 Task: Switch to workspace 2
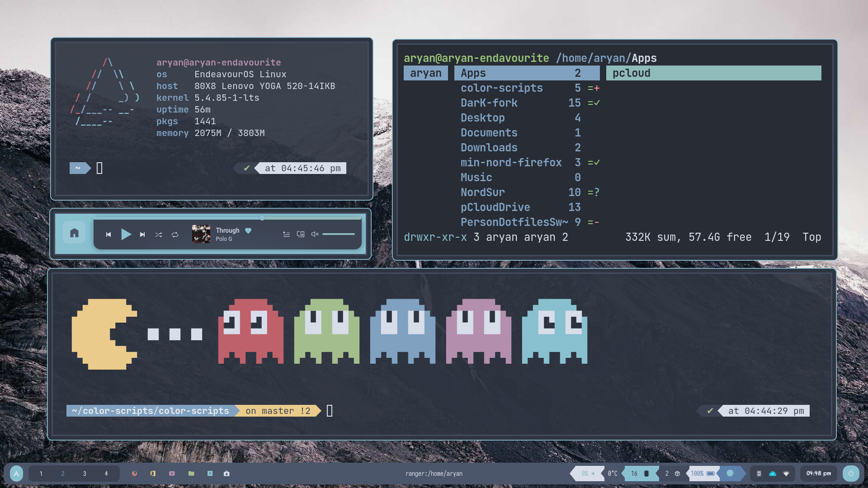pyautogui.click(x=63, y=474)
